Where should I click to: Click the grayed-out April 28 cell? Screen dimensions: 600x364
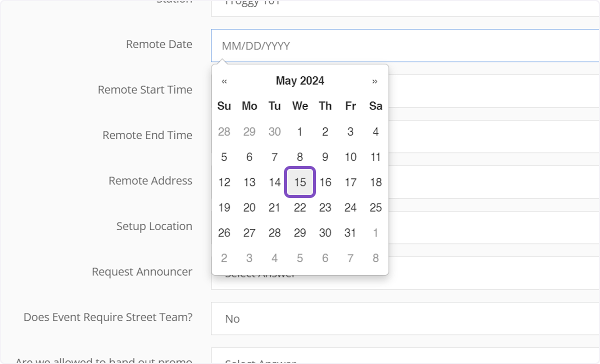(x=224, y=131)
